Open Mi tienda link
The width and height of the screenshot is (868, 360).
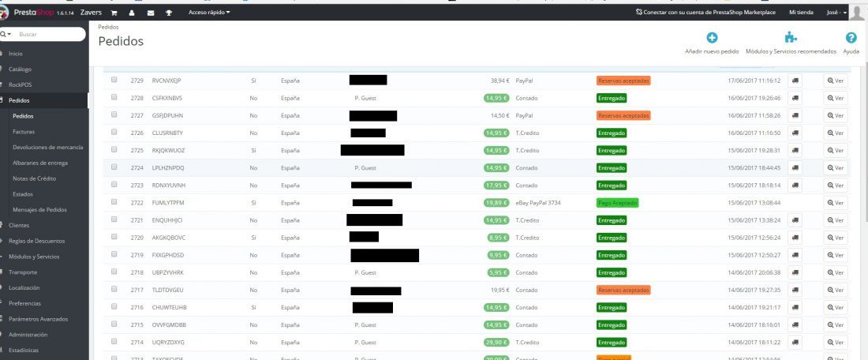pyautogui.click(x=801, y=12)
